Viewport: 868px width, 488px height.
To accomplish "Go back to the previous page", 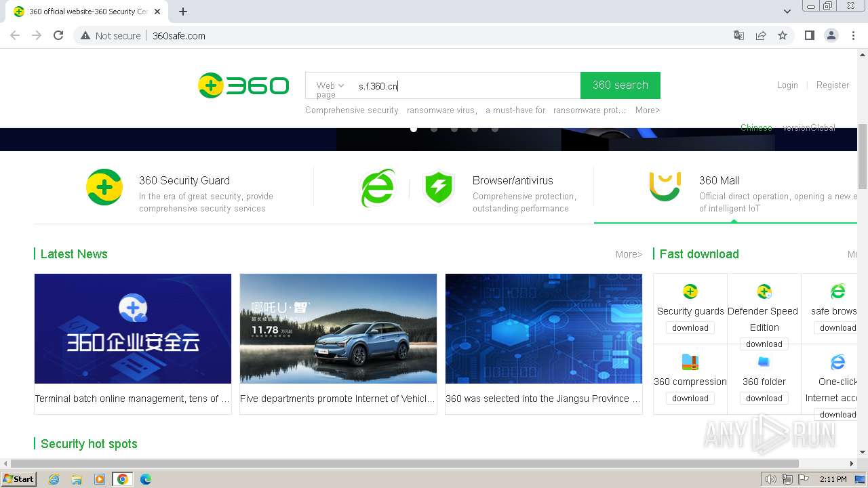I will [x=15, y=36].
